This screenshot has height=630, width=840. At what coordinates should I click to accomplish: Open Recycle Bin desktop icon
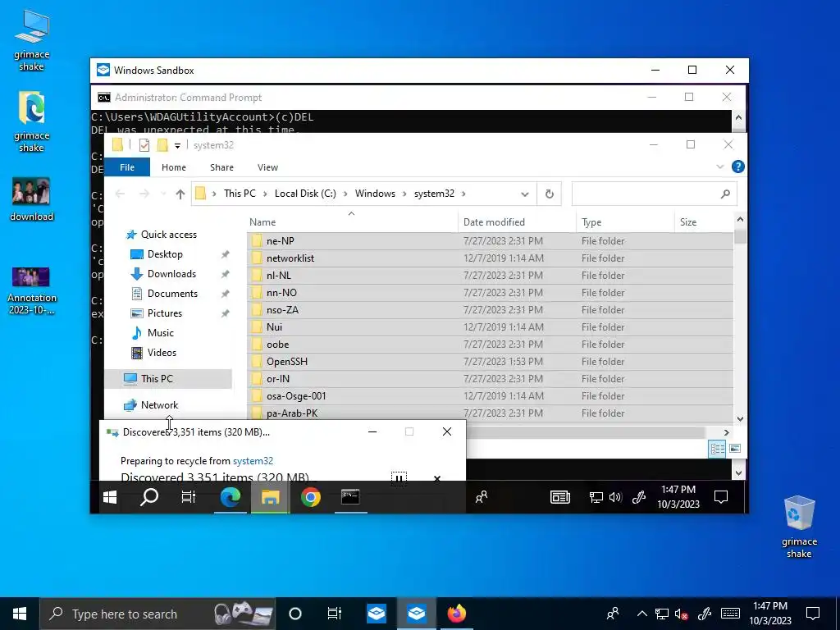[x=799, y=527]
